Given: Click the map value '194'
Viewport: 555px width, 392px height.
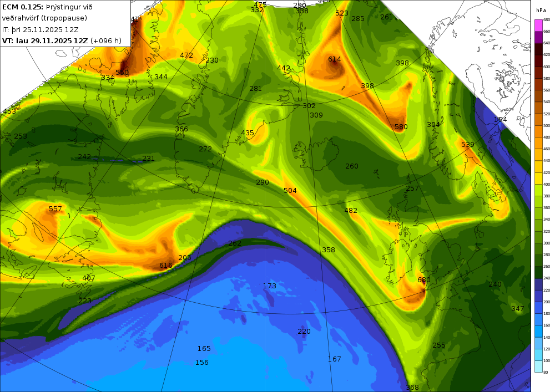Looking at the screenshot, I should tap(501, 119).
